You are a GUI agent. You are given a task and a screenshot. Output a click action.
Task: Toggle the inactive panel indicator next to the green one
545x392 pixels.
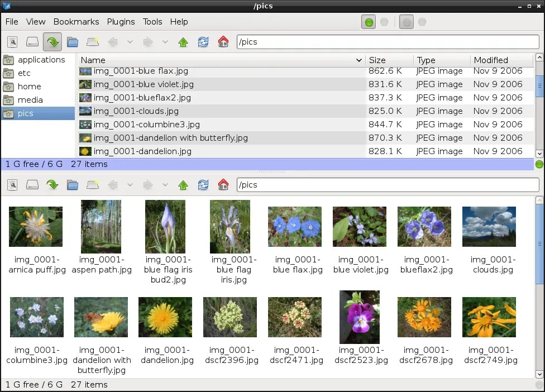tap(384, 22)
